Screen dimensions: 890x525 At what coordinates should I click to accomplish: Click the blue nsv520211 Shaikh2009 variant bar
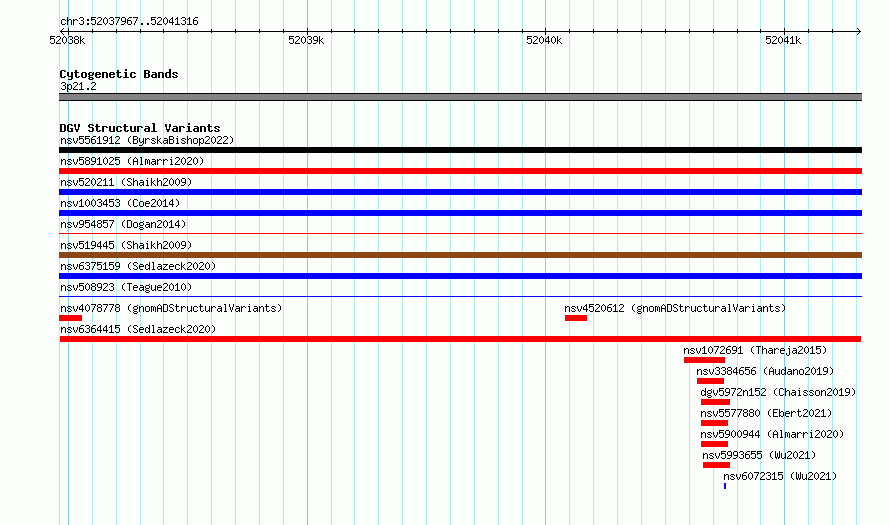coord(460,192)
